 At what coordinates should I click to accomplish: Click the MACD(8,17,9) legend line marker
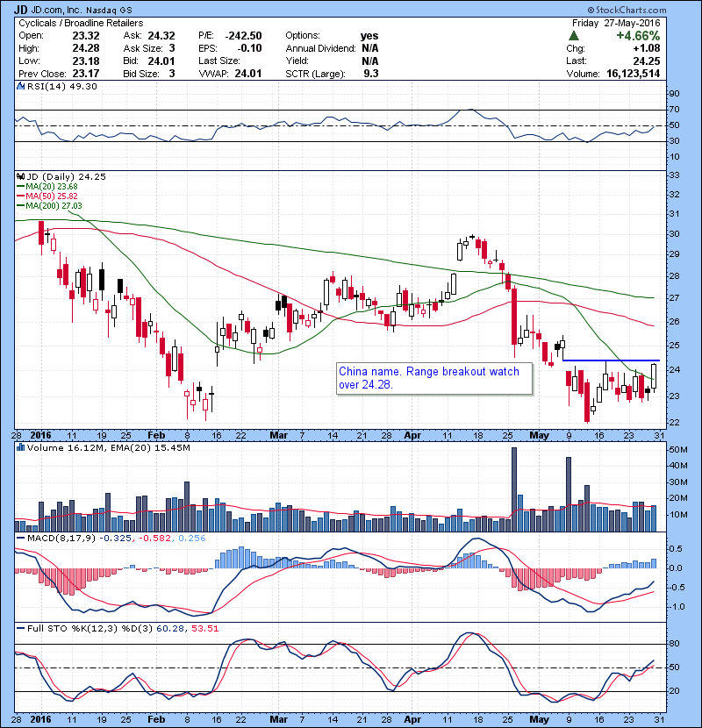point(20,539)
